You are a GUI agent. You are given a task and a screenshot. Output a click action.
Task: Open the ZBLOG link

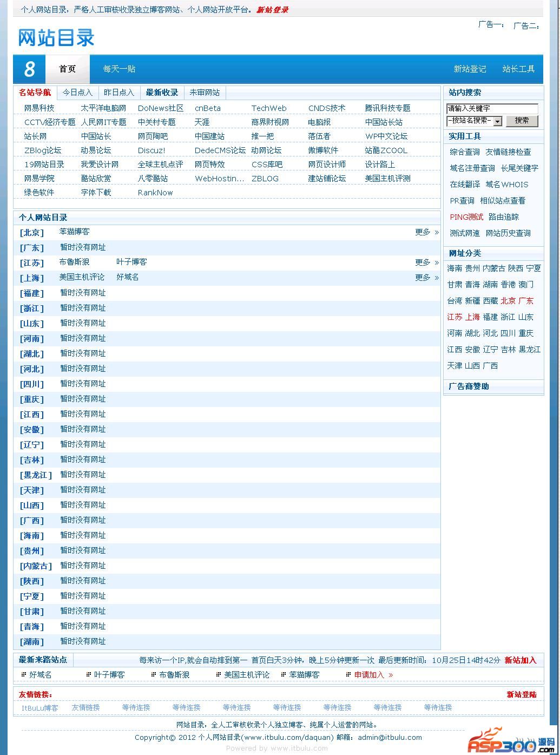click(265, 179)
